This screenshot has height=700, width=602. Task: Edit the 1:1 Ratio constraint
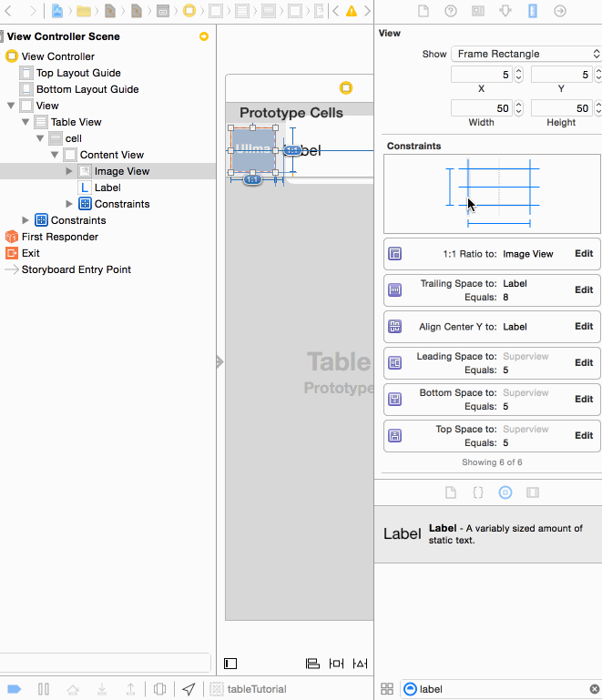(x=584, y=254)
